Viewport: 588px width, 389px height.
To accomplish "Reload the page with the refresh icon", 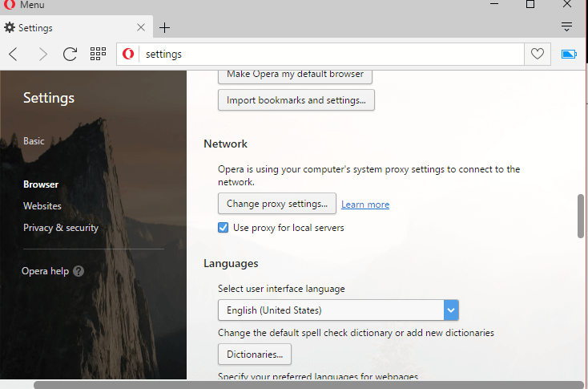I will (70, 55).
